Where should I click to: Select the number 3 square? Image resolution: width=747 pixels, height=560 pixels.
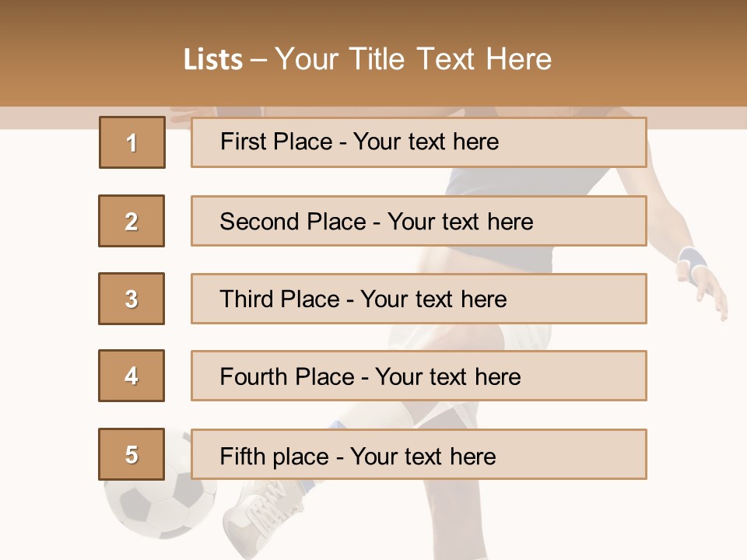point(132,299)
